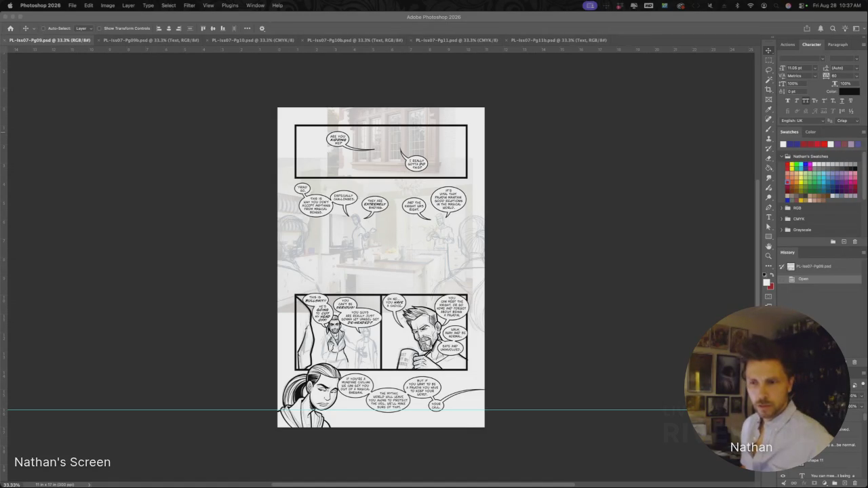The image size is (868, 488).
Task: Select the Magic Wand tool
Action: [768, 80]
